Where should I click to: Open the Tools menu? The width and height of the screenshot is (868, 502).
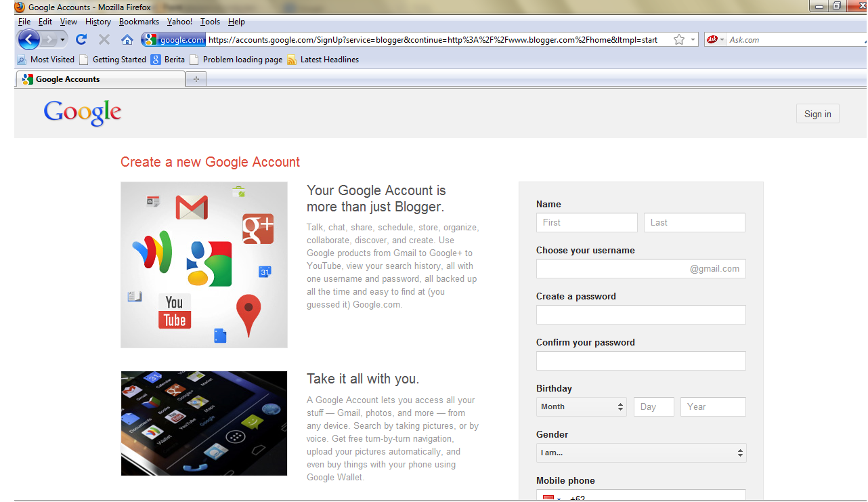click(x=211, y=22)
